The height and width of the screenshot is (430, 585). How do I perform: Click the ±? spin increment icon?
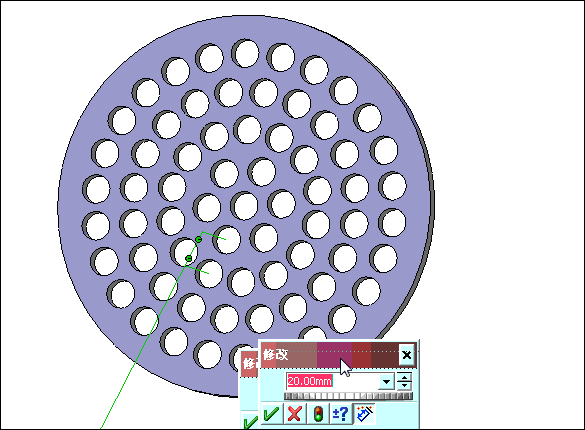(341, 413)
